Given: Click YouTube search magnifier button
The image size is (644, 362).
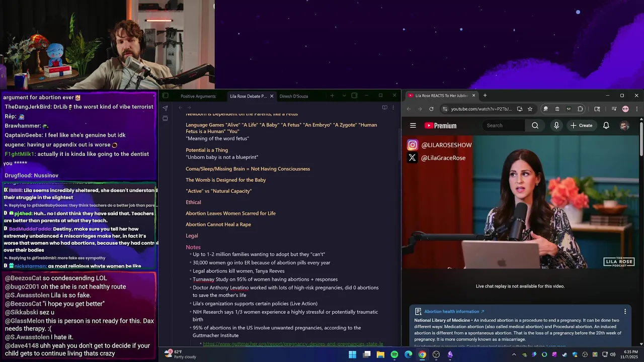Looking at the screenshot, I should [535, 125].
